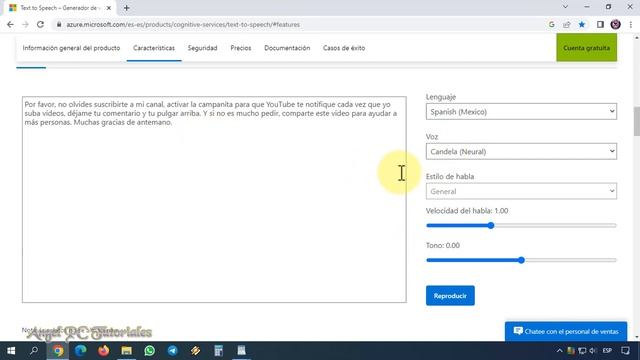Image resolution: width=640 pixels, height=360 pixels.
Task: Open Información general del producto tab
Action: coord(71,48)
